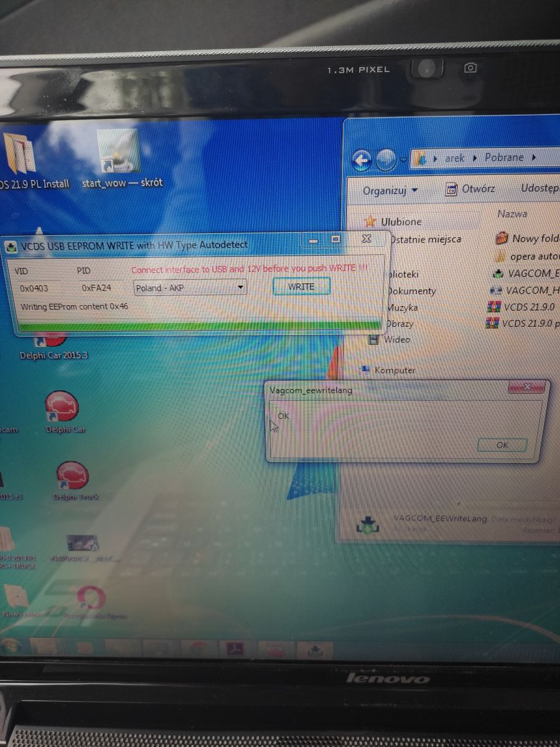Image resolution: width=560 pixels, height=747 pixels.
Task: Select Ulubione in Explorer navigation pane
Action: pyautogui.click(x=401, y=222)
